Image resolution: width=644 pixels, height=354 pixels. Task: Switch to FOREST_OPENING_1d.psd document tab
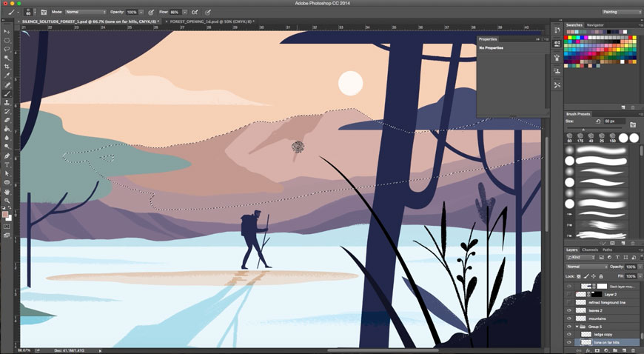click(211, 21)
